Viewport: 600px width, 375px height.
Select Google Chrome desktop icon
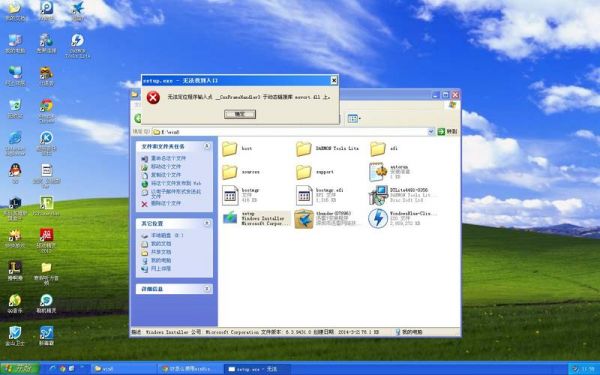point(46,111)
